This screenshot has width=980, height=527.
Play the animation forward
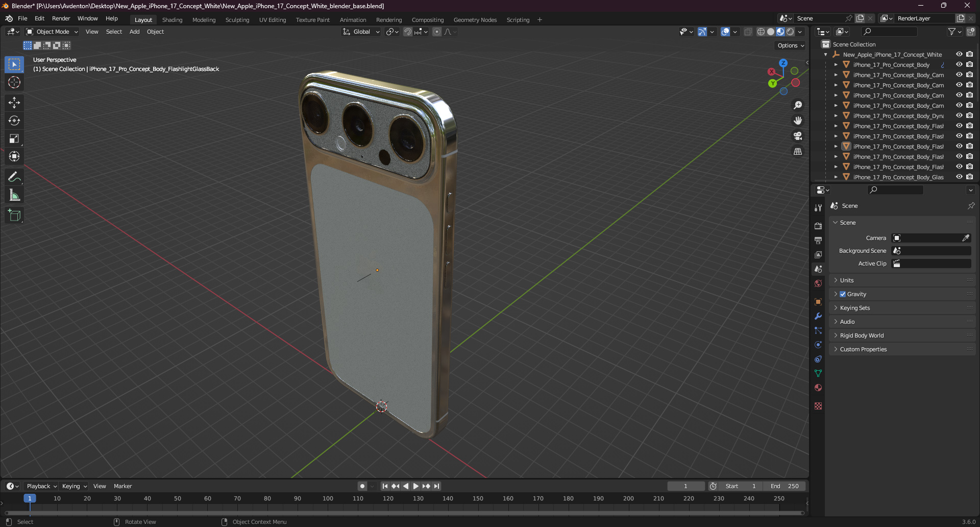click(415, 486)
